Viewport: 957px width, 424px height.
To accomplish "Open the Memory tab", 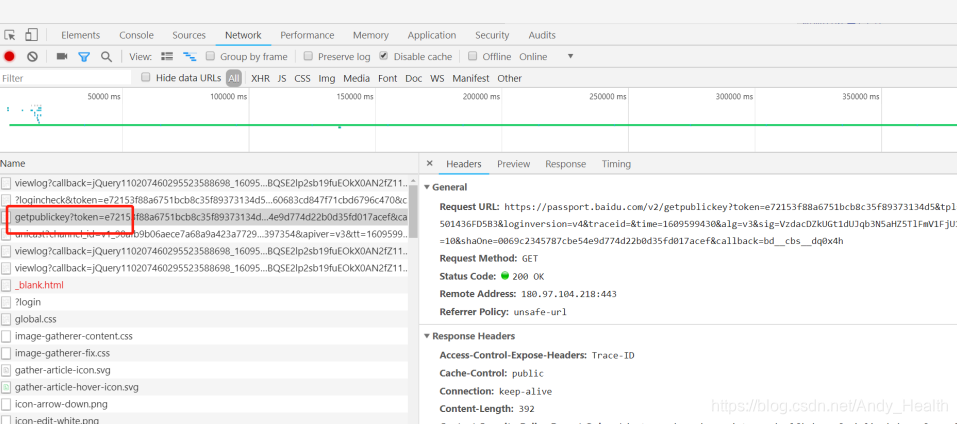I will click(370, 35).
